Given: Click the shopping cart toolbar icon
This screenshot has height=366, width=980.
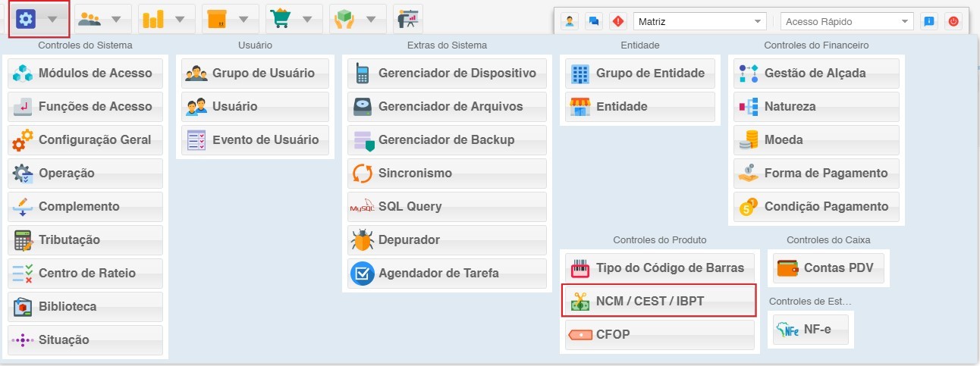Looking at the screenshot, I should click(x=281, y=18).
